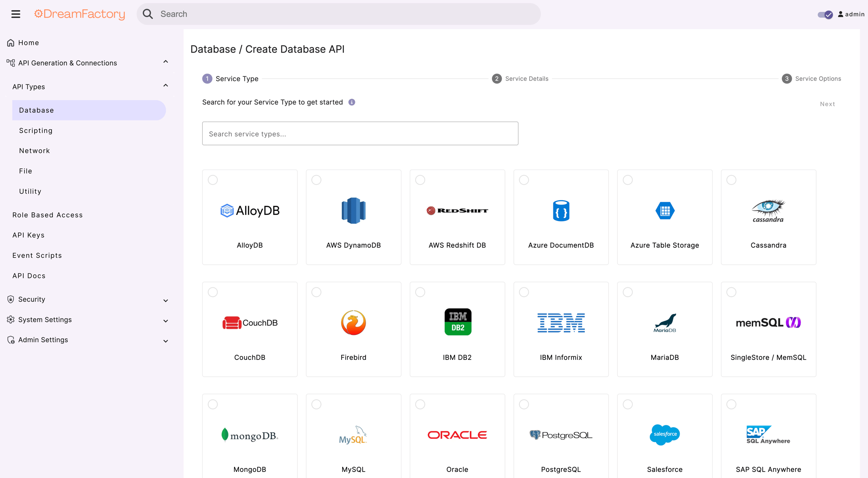Open Role Based Access
The width and height of the screenshot is (868, 478).
click(x=47, y=215)
